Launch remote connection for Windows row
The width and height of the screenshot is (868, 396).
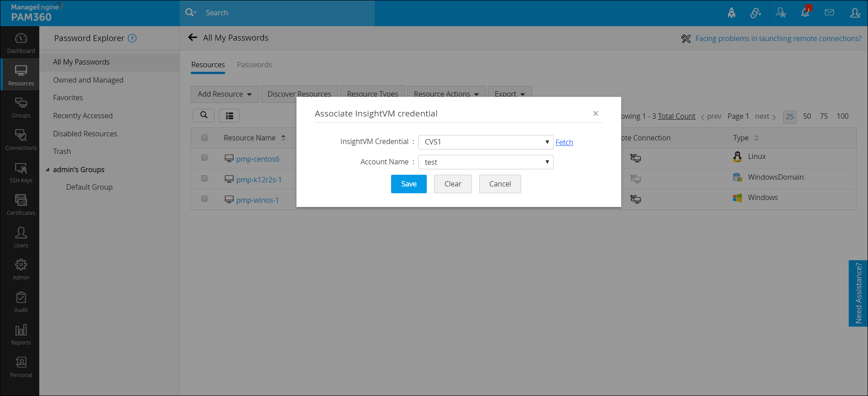point(635,199)
